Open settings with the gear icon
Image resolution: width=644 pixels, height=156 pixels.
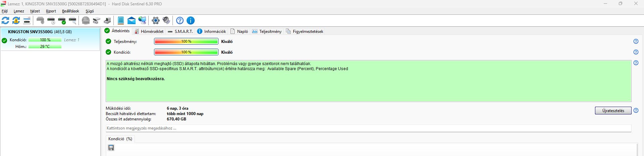pos(156,20)
